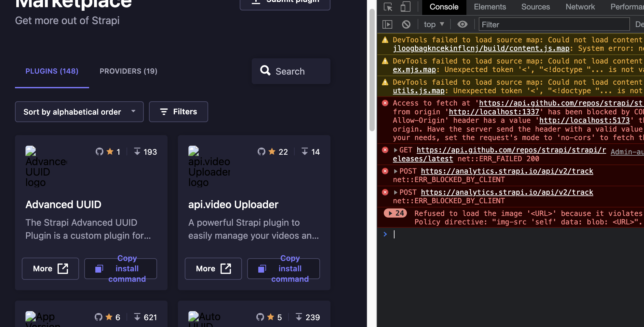Image resolution: width=644 pixels, height=327 pixels.
Task: Clear the console with the ban icon
Action: 406,24
